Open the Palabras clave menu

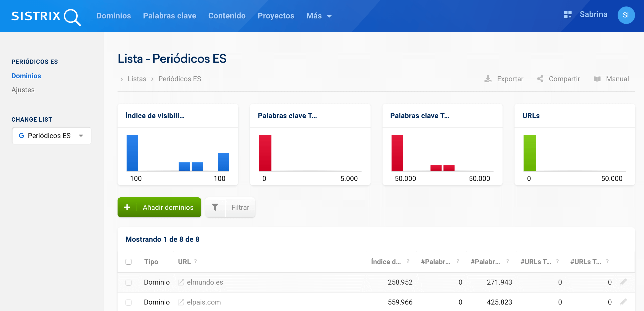point(170,16)
